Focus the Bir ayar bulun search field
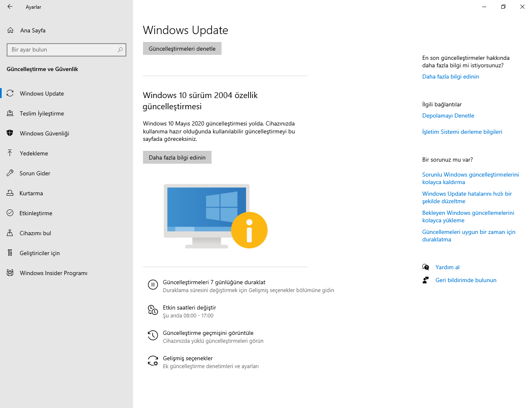Viewport: 532px width, 408px height. (66, 50)
